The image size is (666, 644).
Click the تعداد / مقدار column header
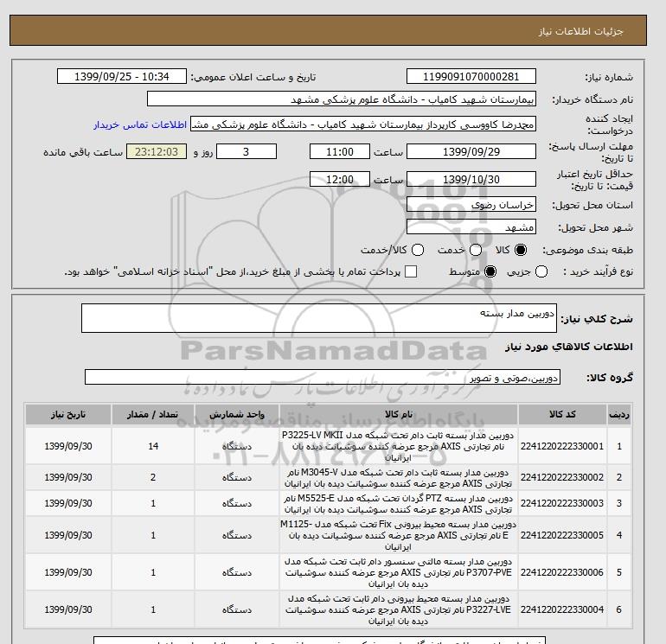coord(153,414)
